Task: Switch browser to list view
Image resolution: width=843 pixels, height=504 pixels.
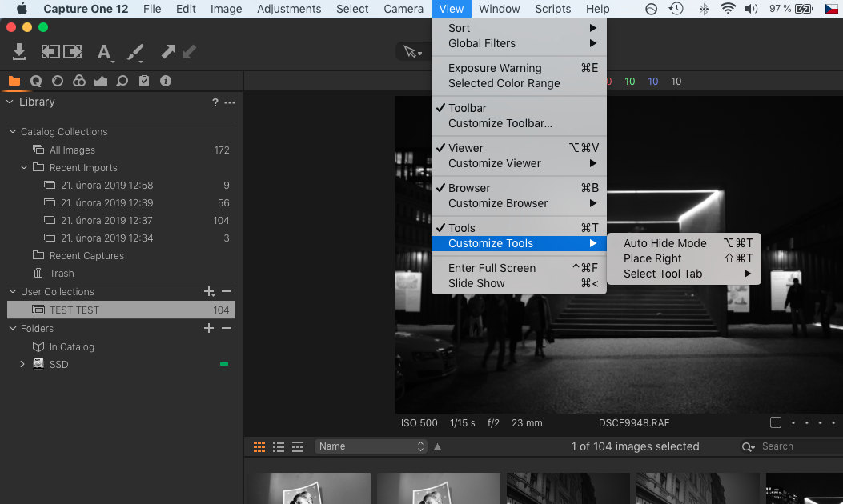Action: point(279,446)
